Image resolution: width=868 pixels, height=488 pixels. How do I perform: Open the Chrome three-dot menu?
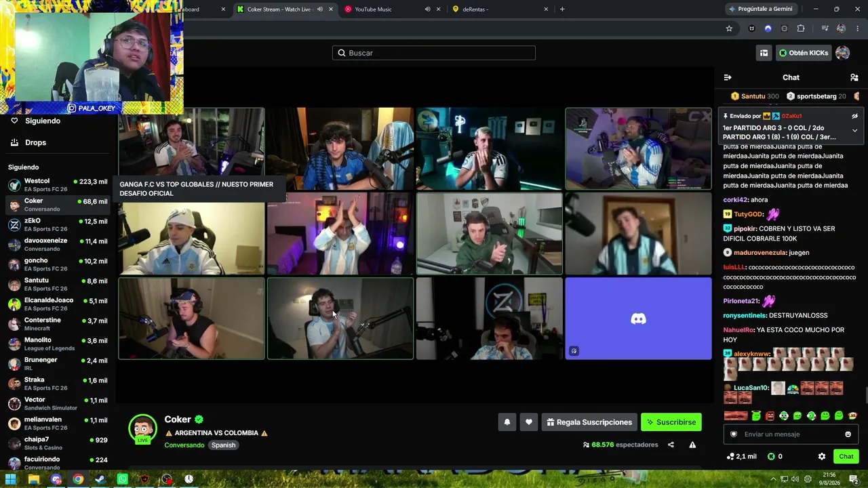(856, 28)
